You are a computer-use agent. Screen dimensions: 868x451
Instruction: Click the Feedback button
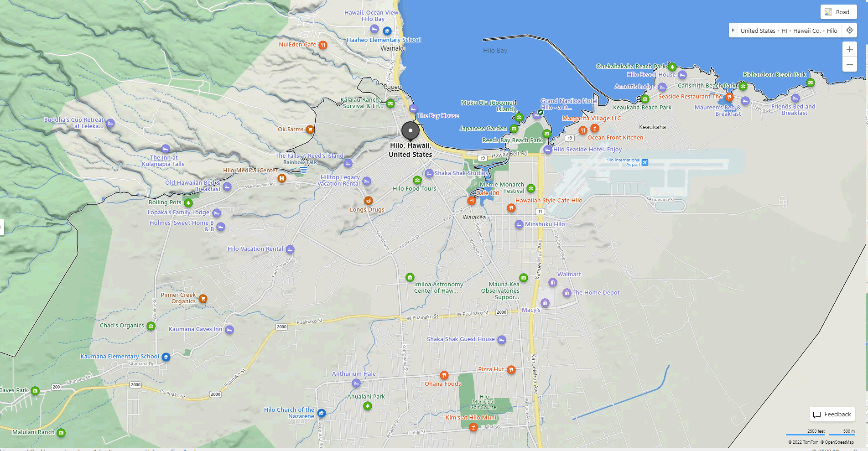tap(832, 414)
